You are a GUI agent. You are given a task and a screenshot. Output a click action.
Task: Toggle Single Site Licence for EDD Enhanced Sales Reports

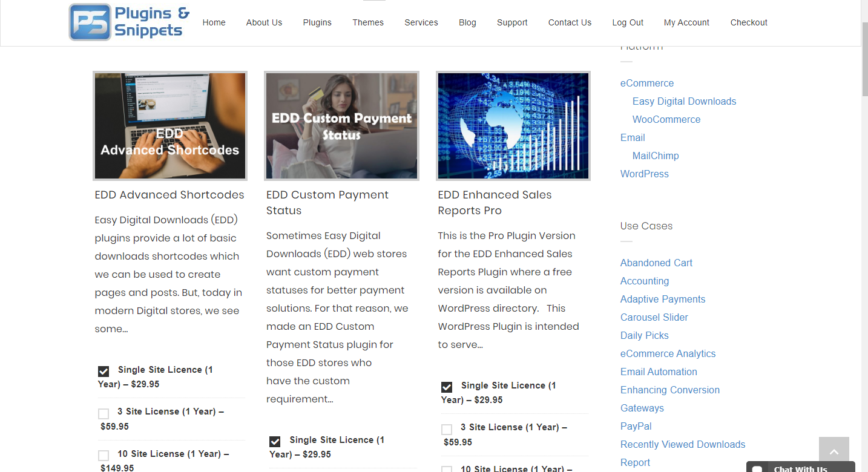tap(447, 387)
